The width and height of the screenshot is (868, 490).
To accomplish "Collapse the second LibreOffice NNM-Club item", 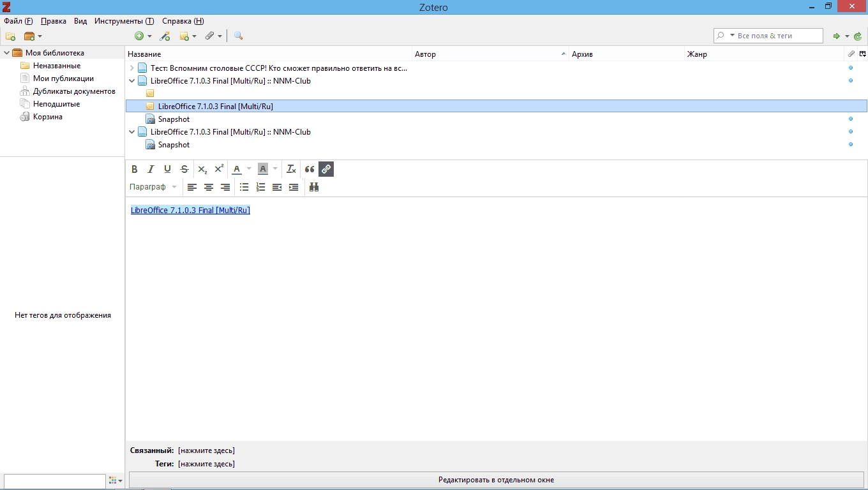I will 132,132.
